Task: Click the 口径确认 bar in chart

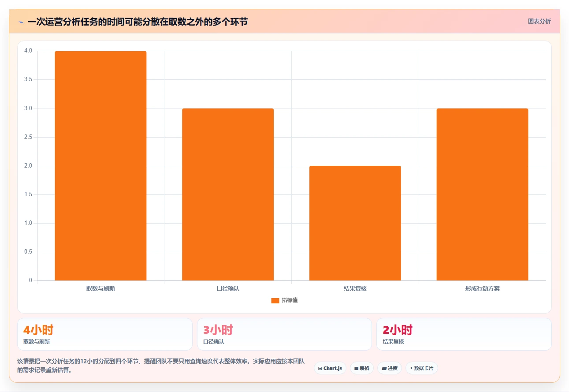Action: 228,194
